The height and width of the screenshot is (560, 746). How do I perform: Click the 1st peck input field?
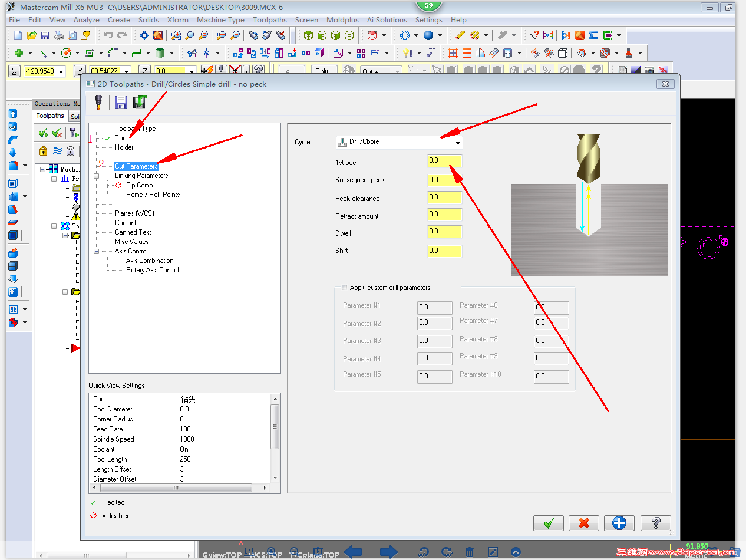(x=445, y=161)
